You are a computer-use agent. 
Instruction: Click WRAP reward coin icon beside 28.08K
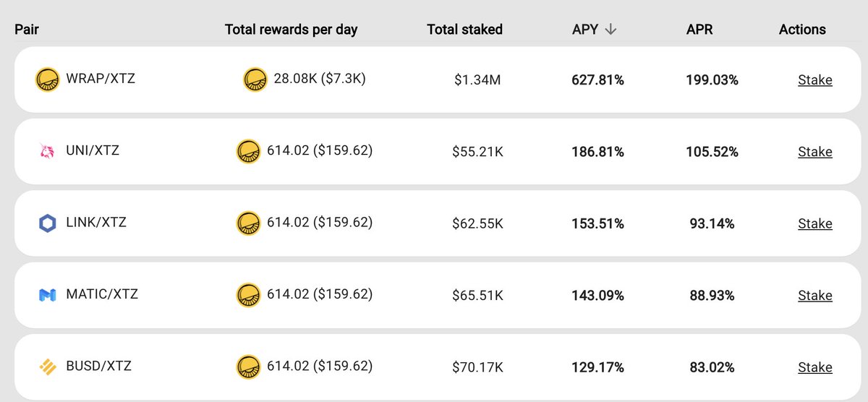[x=255, y=79]
